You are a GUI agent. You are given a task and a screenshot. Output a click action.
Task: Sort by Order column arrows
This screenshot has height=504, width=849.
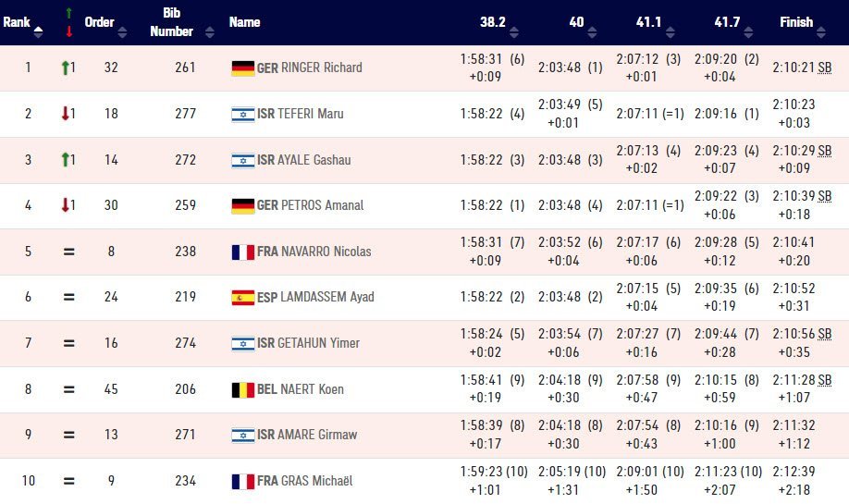tap(122, 32)
